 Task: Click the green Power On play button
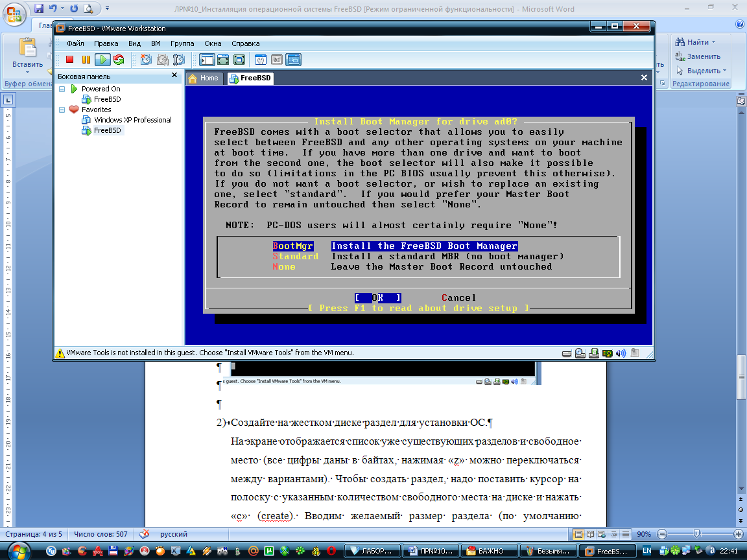(102, 60)
